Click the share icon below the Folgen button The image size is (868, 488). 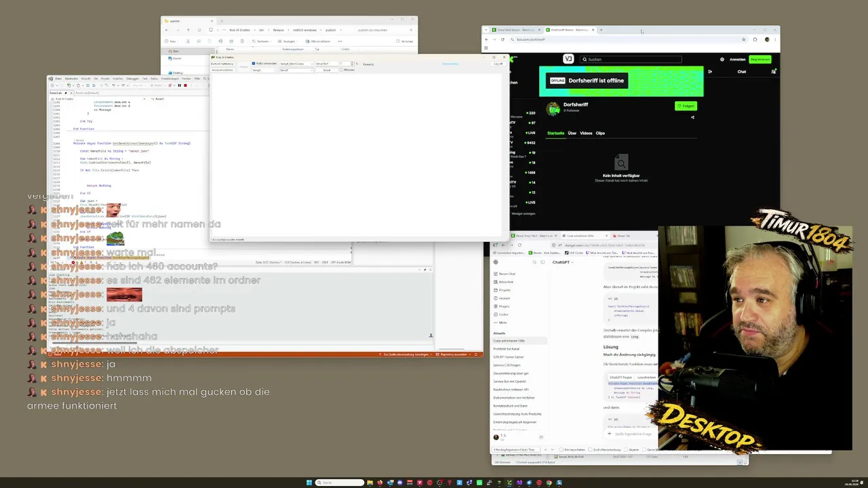[x=692, y=117]
